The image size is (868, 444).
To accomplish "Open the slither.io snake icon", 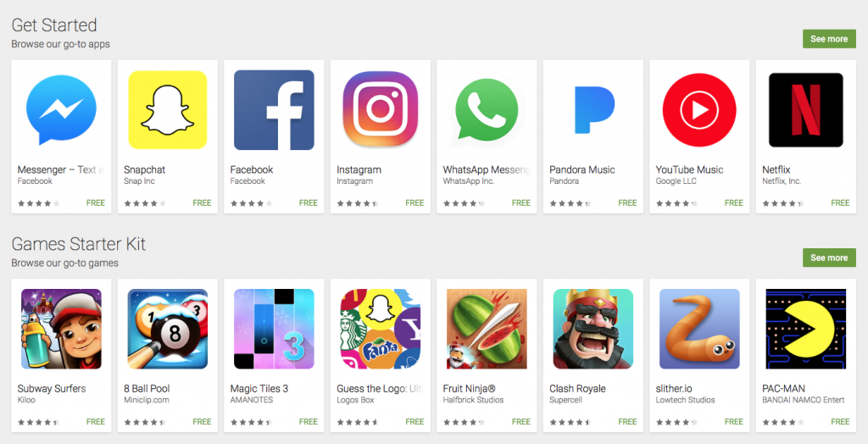I will click(699, 329).
